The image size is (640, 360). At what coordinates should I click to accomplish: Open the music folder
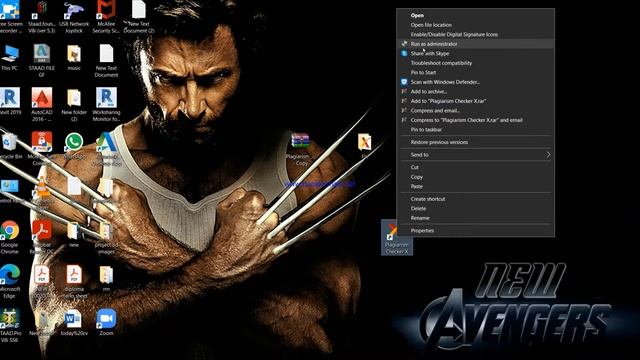pyautogui.click(x=74, y=58)
